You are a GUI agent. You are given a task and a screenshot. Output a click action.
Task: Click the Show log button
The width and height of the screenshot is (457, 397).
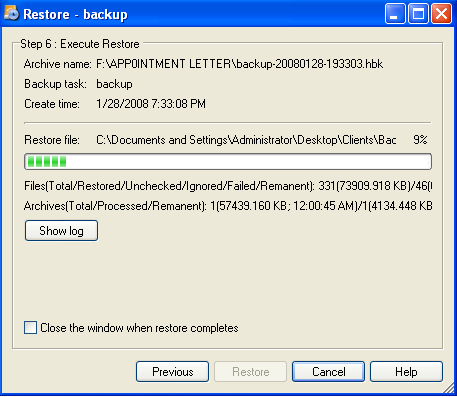coord(61,230)
